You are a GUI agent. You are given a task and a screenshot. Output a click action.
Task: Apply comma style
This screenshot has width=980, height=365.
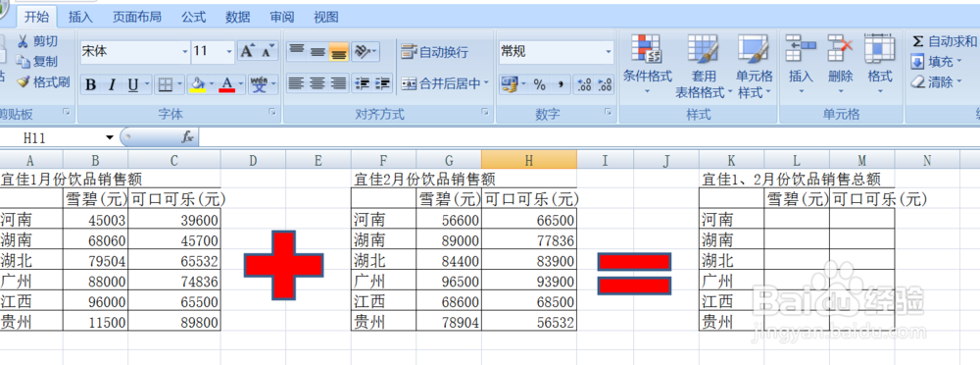click(561, 84)
